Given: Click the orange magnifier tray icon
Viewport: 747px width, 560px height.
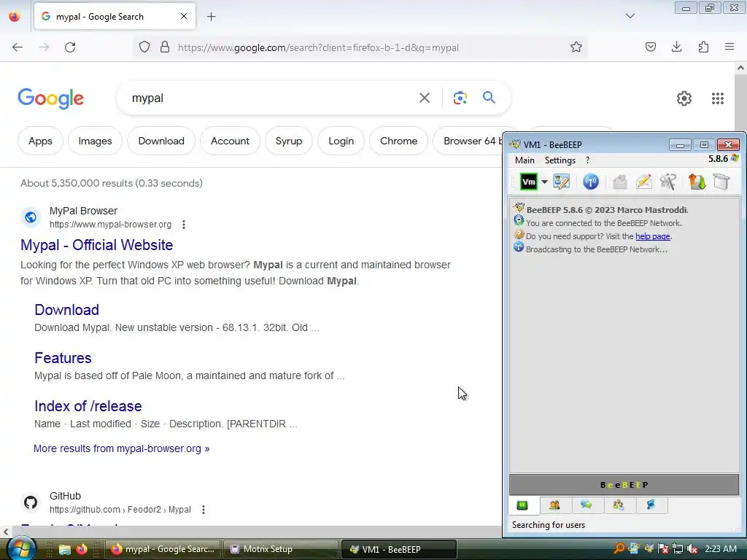Looking at the screenshot, I should point(619,549).
